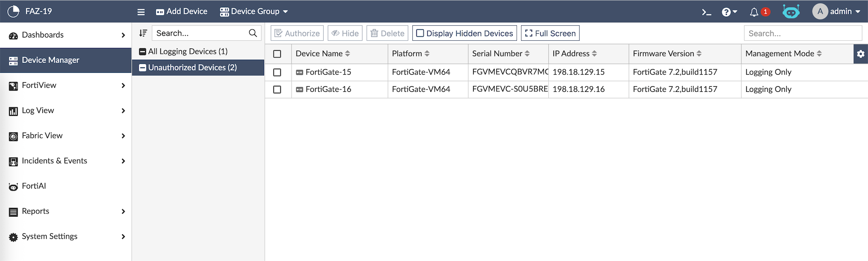Click the right-side table search field
This screenshot has height=261, width=868.
pos(802,33)
